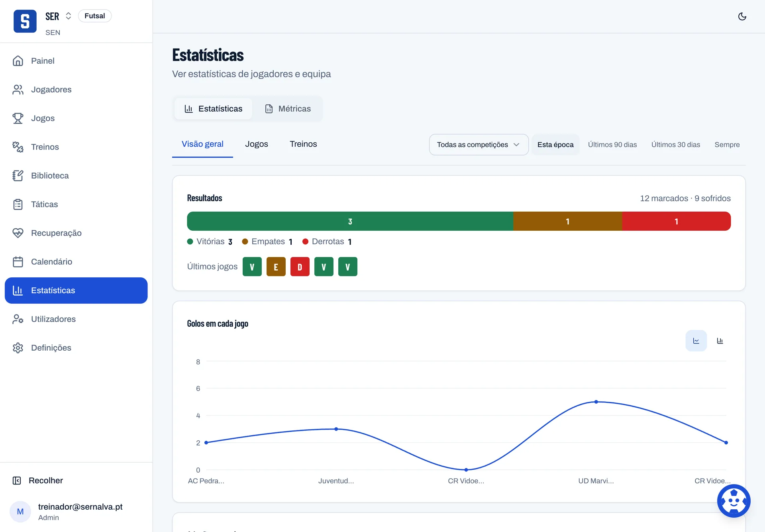Image resolution: width=765 pixels, height=532 pixels.
Task: Click the Biblioteca notebook icon
Action: pos(18,176)
